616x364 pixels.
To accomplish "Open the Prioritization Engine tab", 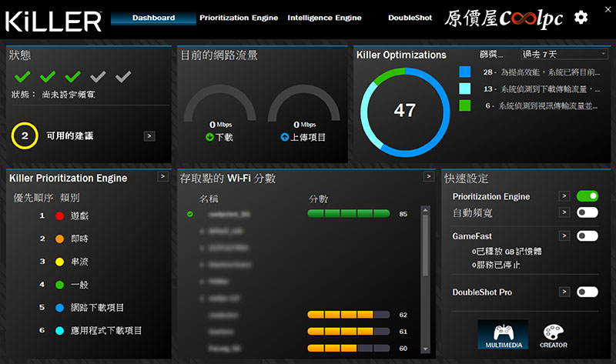I will (239, 18).
